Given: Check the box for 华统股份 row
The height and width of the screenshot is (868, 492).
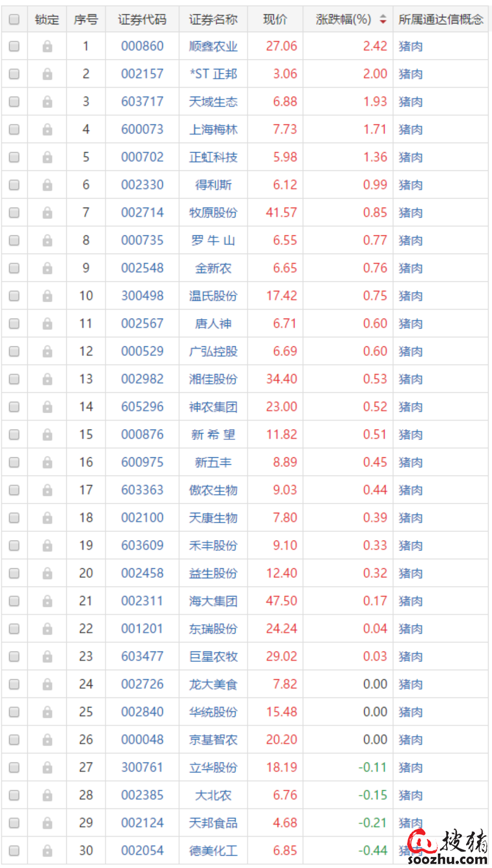Looking at the screenshot, I should [14, 712].
